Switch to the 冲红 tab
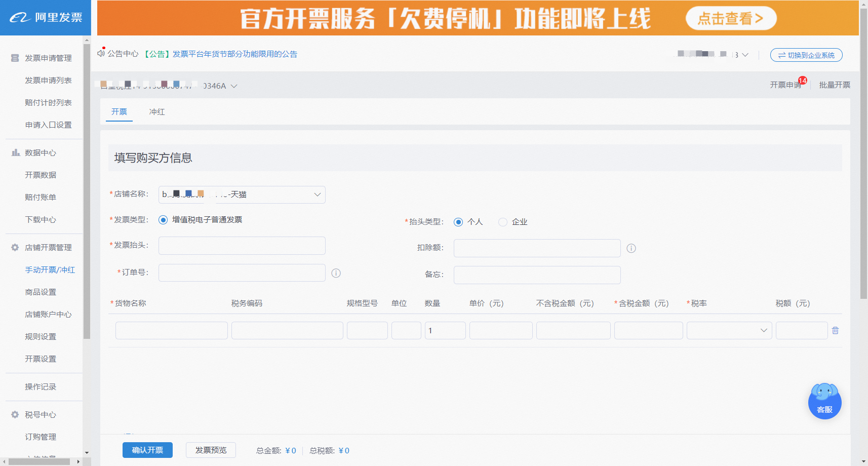Viewport: 868px width, 466px height. [157, 111]
